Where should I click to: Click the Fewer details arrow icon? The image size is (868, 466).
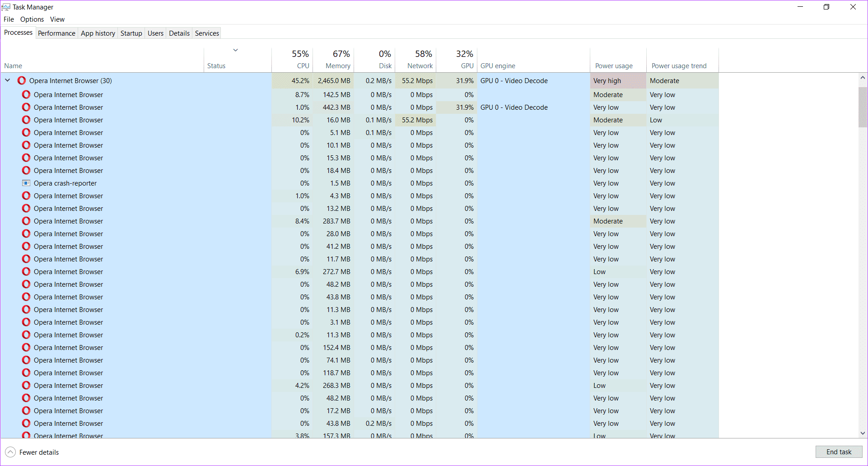(10, 452)
